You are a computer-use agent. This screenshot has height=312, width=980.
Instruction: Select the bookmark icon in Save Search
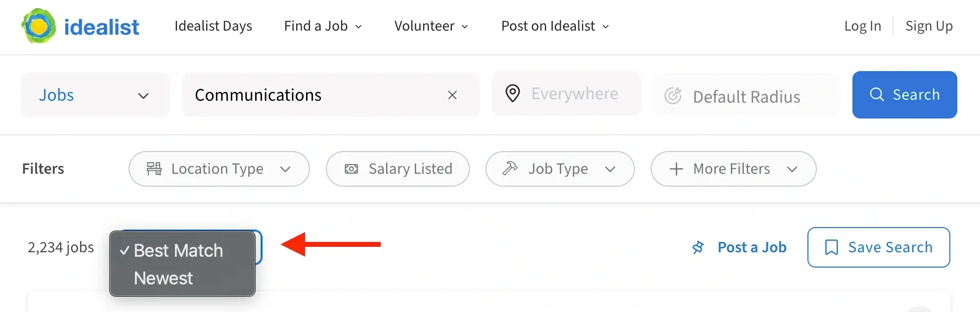pos(833,247)
